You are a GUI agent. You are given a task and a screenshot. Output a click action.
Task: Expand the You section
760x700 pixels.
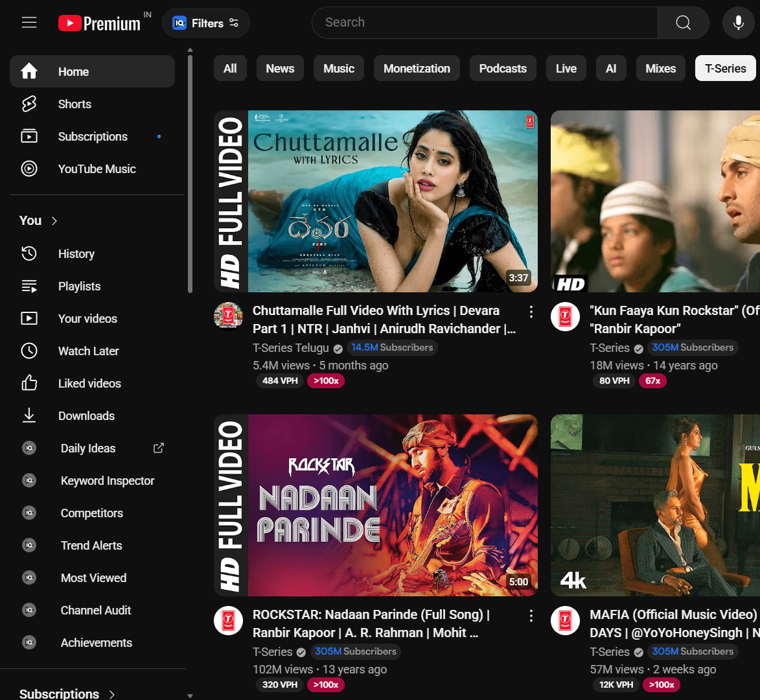[39, 221]
